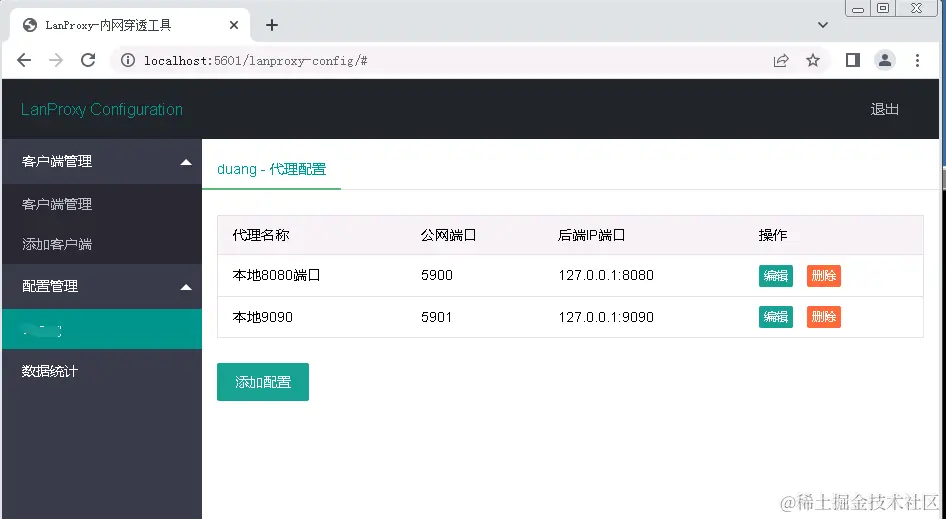This screenshot has height=519, width=946.
Task: Open the browser side panel icon
Action: click(x=852, y=60)
